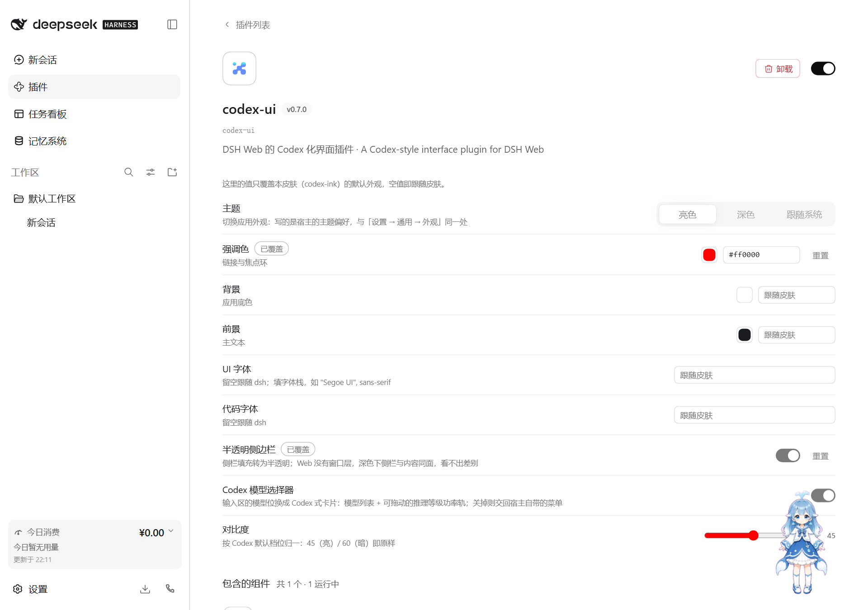
Task: Select the 深色 dark theme option
Action: tap(745, 214)
